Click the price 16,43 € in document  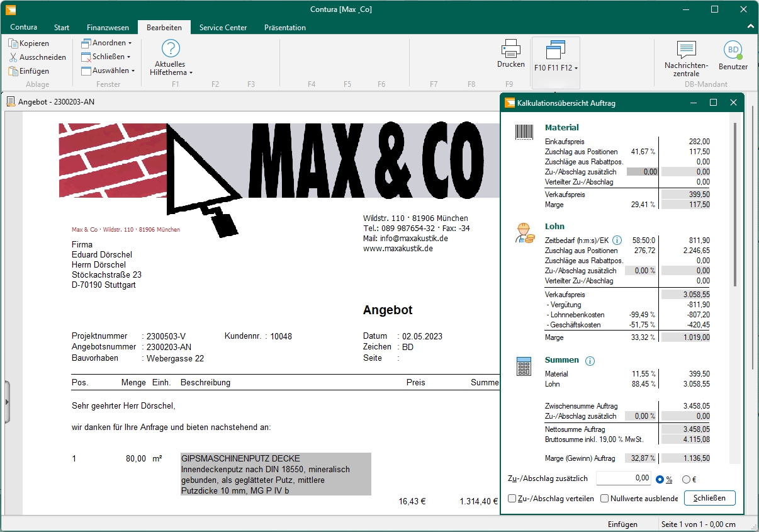pos(412,502)
